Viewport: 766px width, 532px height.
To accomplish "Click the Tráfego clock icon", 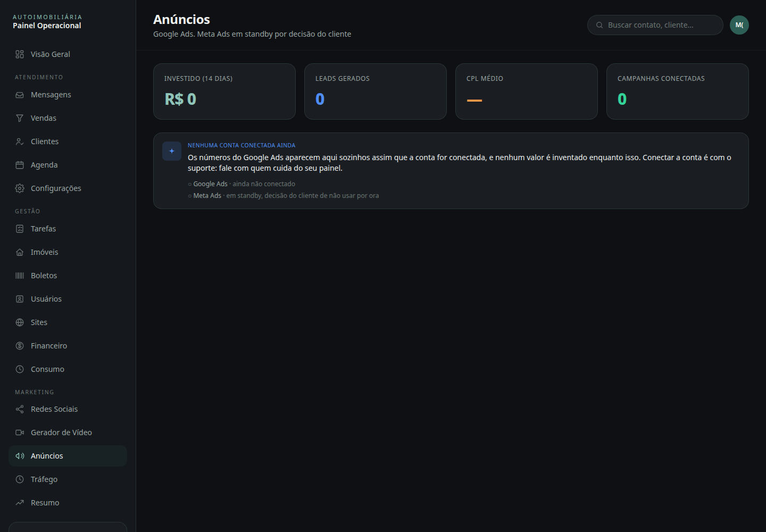I will coord(20,479).
